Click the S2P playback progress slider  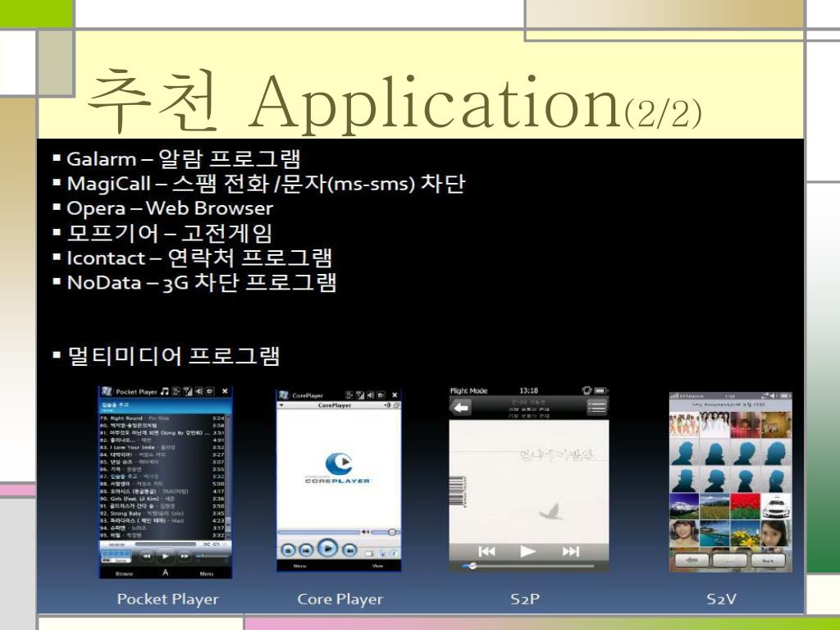coord(529,566)
